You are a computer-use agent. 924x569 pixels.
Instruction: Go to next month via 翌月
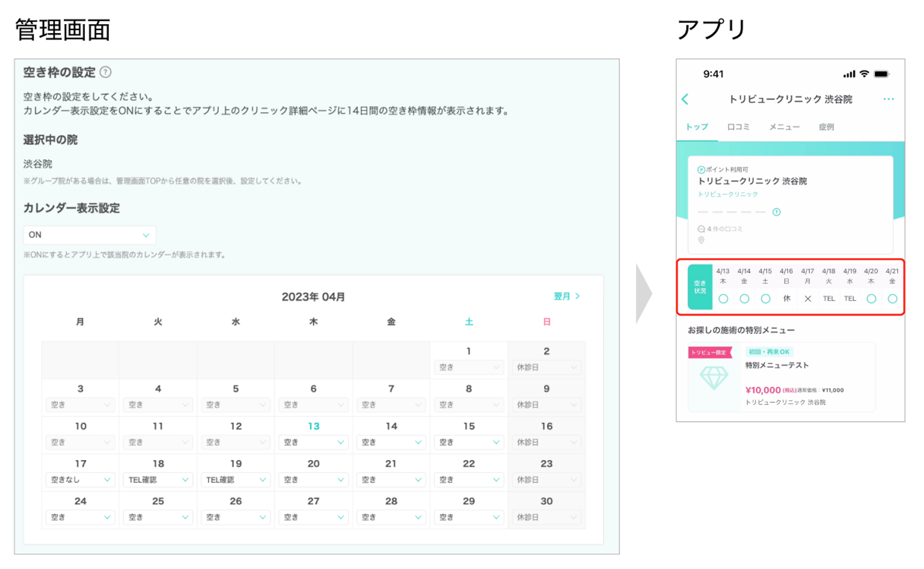pyautogui.click(x=566, y=297)
